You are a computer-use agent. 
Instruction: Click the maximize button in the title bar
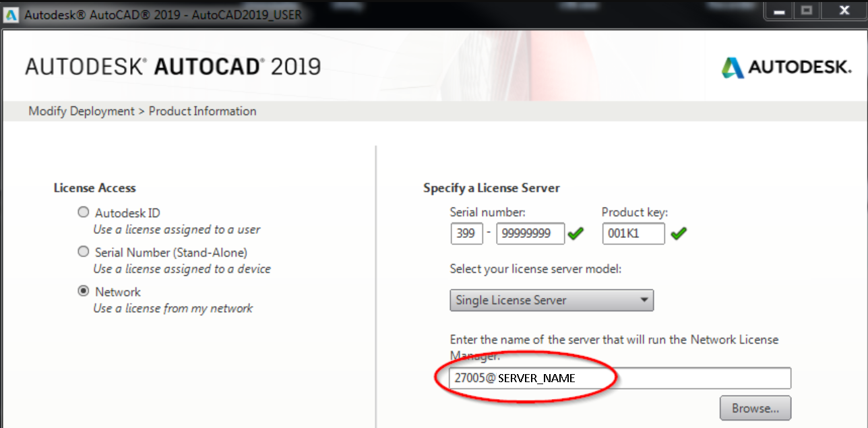tap(807, 10)
